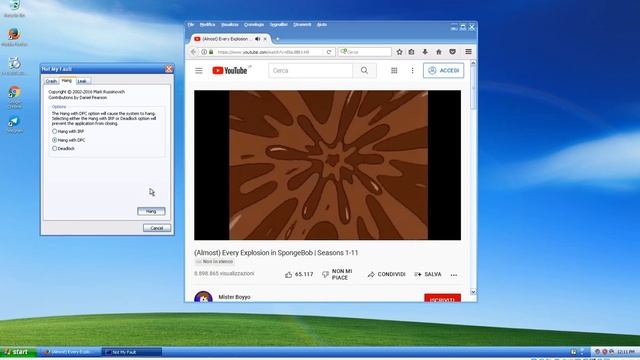The height and width of the screenshot is (360, 640).
Task: Open the Windows start button
Action: [x=18, y=351]
